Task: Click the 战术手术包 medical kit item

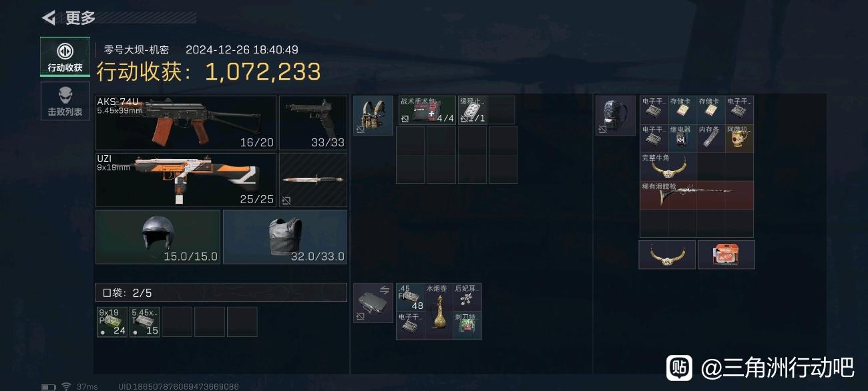Action: click(x=427, y=110)
